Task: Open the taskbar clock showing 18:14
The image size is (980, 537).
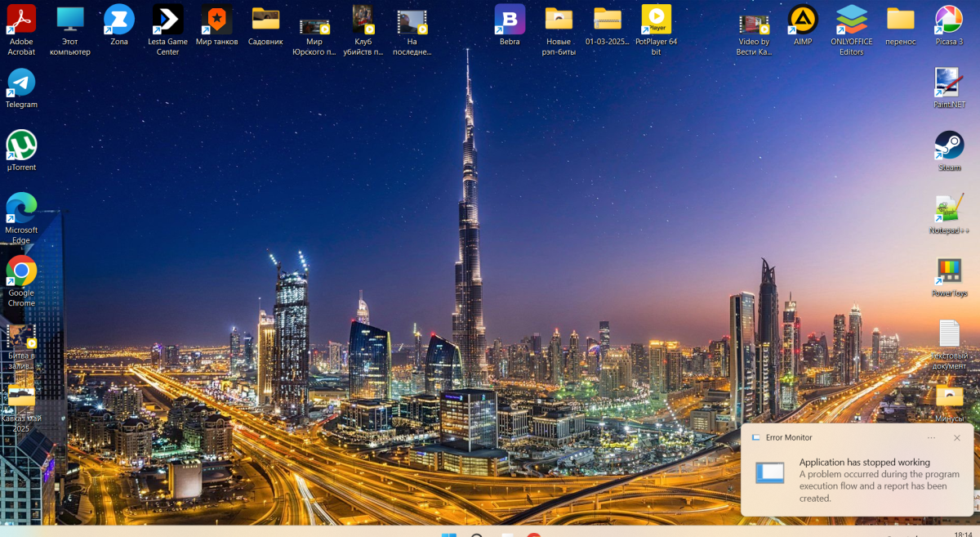Action: pos(963,534)
